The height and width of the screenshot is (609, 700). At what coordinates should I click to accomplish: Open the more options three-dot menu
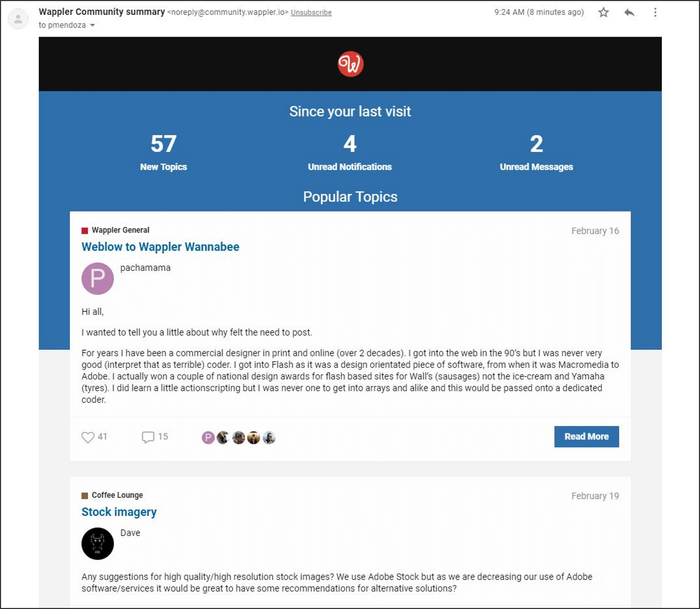(655, 12)
